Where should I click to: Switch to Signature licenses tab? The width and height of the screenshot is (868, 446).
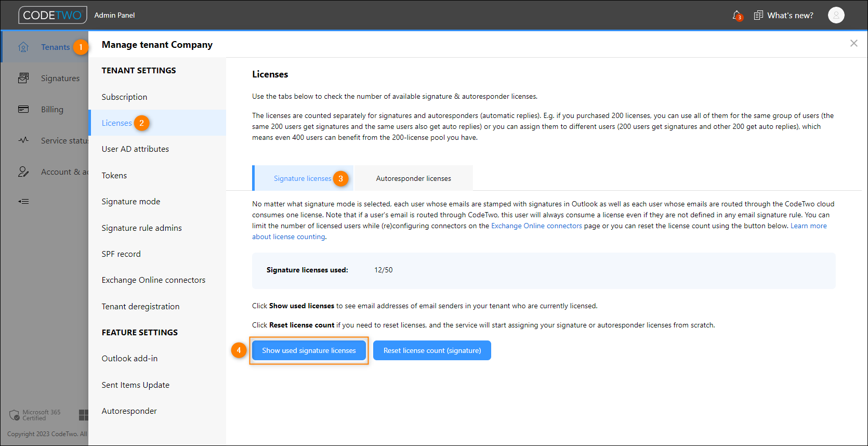[303, 178]
